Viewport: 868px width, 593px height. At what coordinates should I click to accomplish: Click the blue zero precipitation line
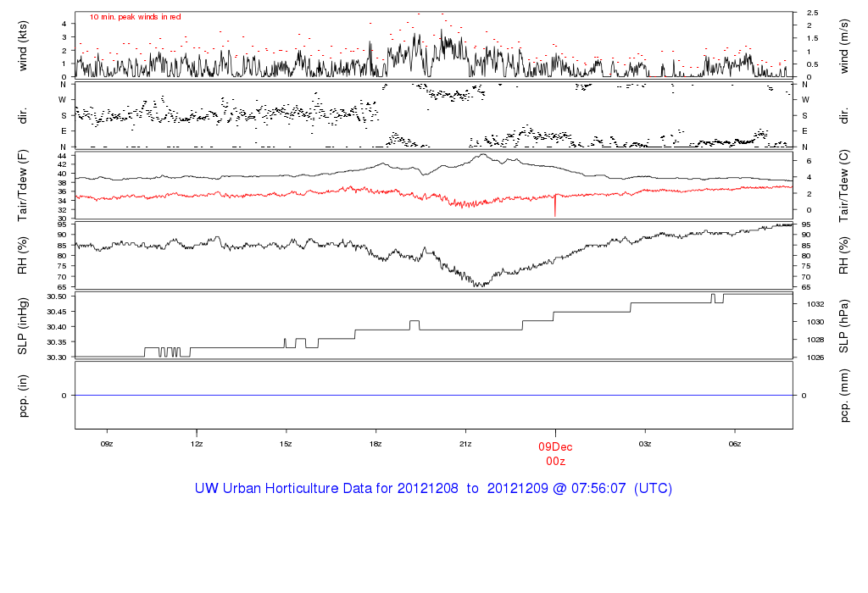pos(434,395)
